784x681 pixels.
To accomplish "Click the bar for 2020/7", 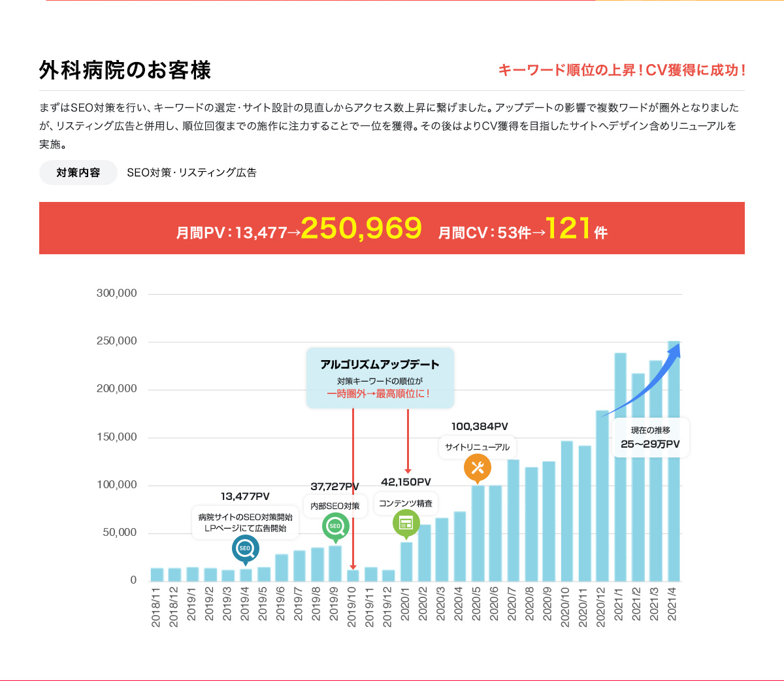I will [x=513, y=523].
